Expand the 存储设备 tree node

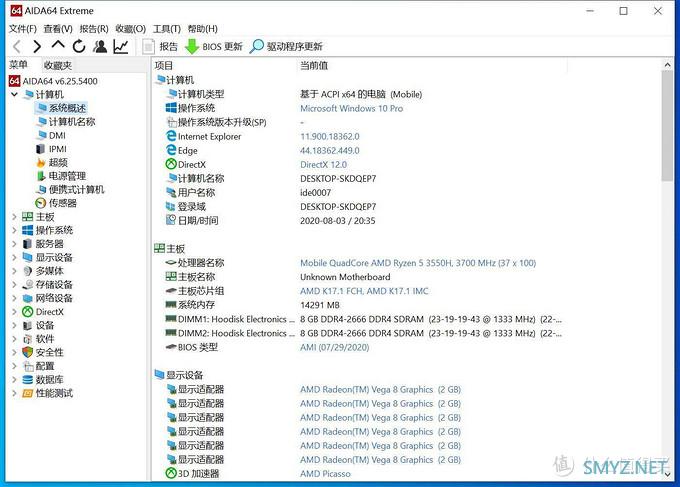14,284
